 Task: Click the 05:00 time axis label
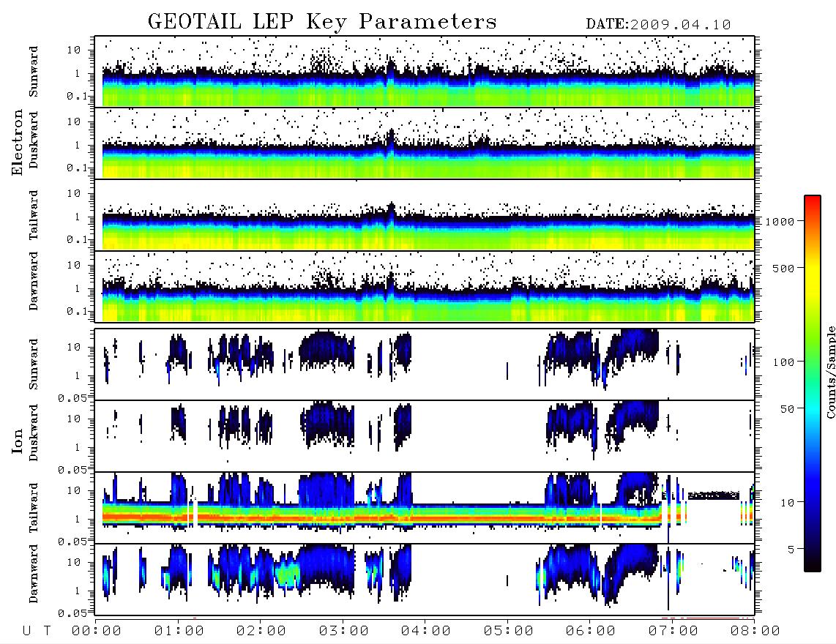[x=509, y=631]
